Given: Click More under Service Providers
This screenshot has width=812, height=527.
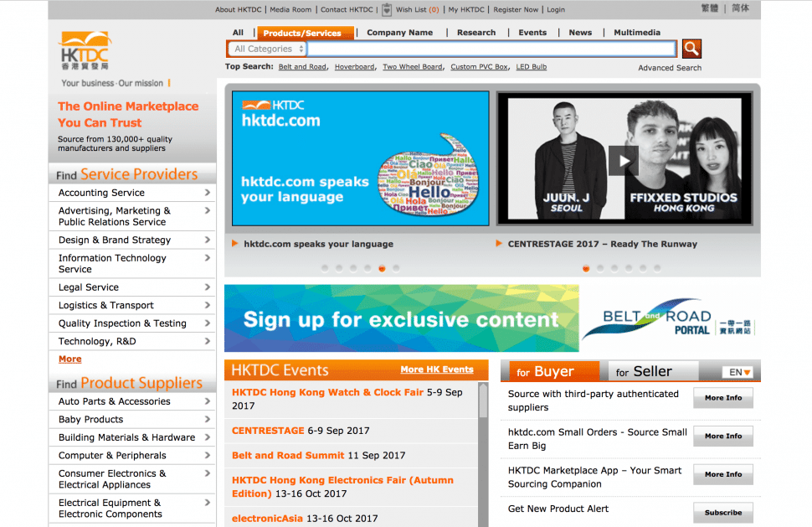Looking at the screenshot, I should pyautogui.click(x=70, y=359).
